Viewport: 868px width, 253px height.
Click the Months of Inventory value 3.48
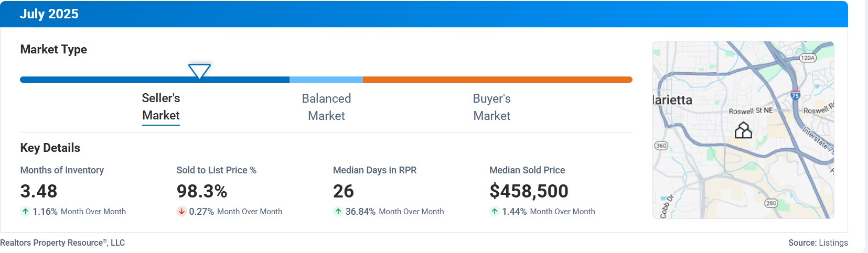(39, 191)
